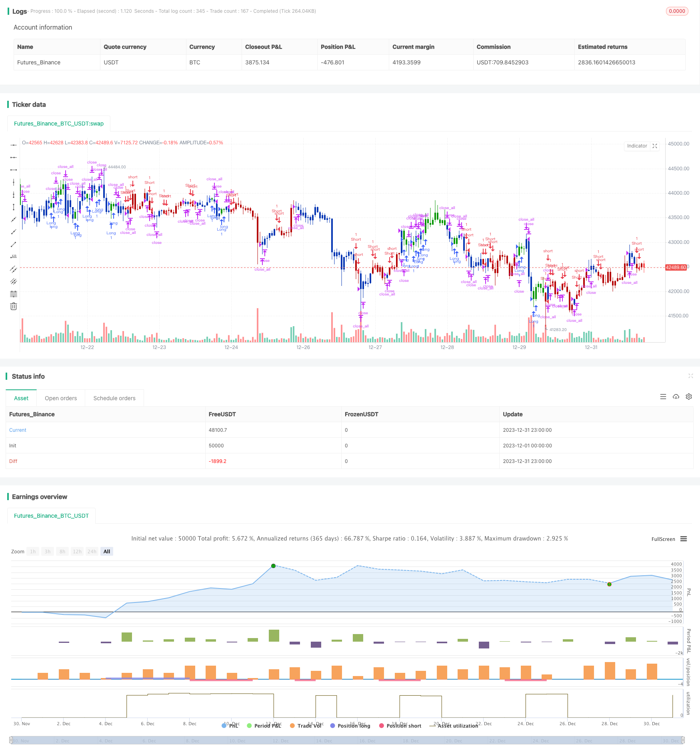Select the horizontal segment drawing tool
Image resolution: width=700 pixels, height=756 pixels.
point(14,170)
